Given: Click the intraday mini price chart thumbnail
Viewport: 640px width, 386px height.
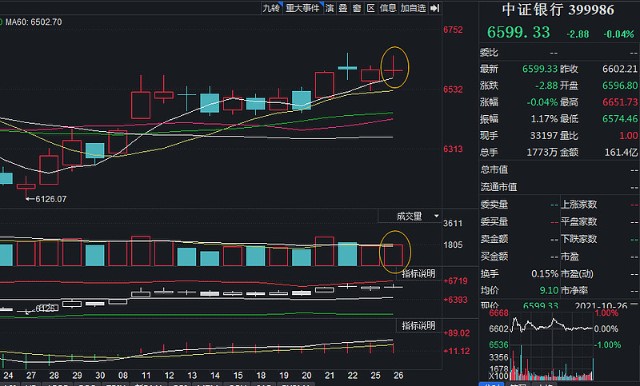Looking at the screenshot, I should coord(552,346).
